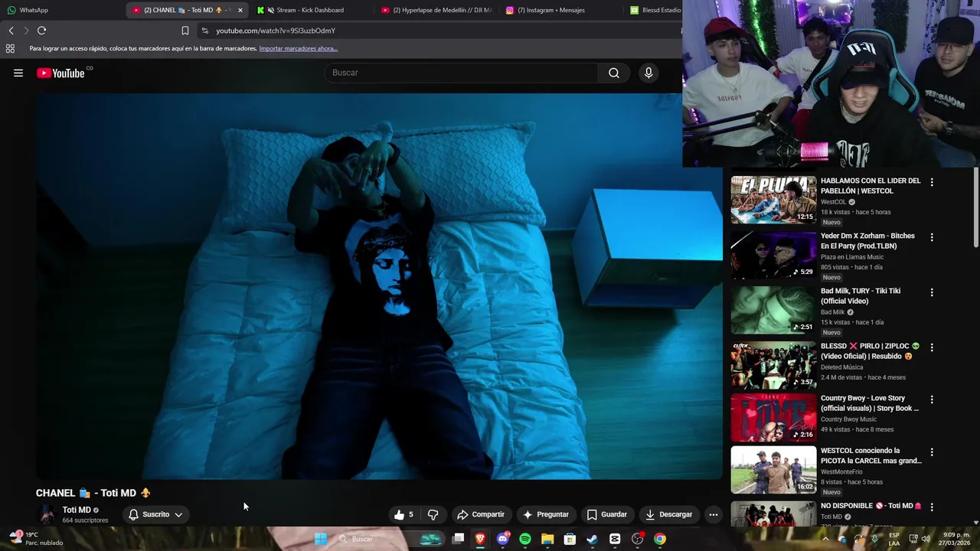Open Google Chrome from taskbar
The height and width of the screenshot is (551, 980).
click(660, 539)
